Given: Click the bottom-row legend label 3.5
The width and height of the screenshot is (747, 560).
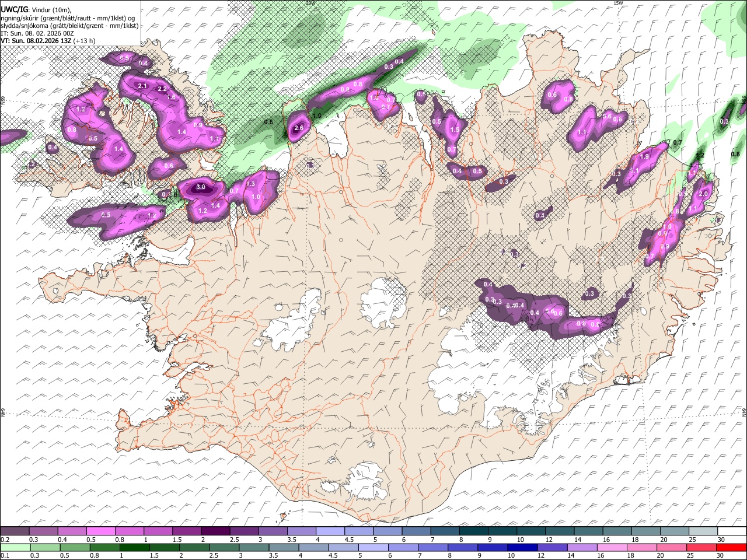Looking at the screenshot, I should coord(274,555).
